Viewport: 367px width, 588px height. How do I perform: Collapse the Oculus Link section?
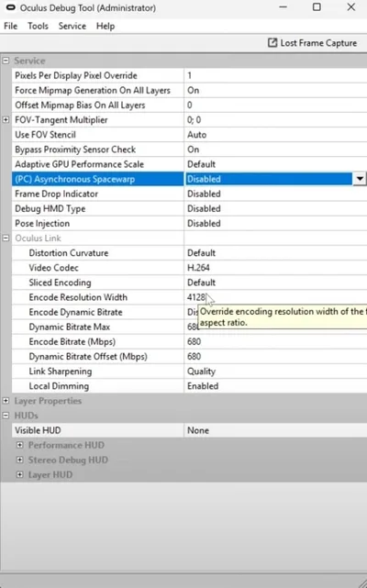pyautogui.click(x=6, y=238)
